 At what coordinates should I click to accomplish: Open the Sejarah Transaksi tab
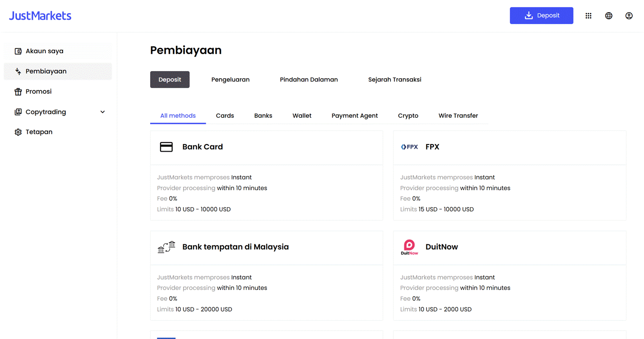coord(394,80)
